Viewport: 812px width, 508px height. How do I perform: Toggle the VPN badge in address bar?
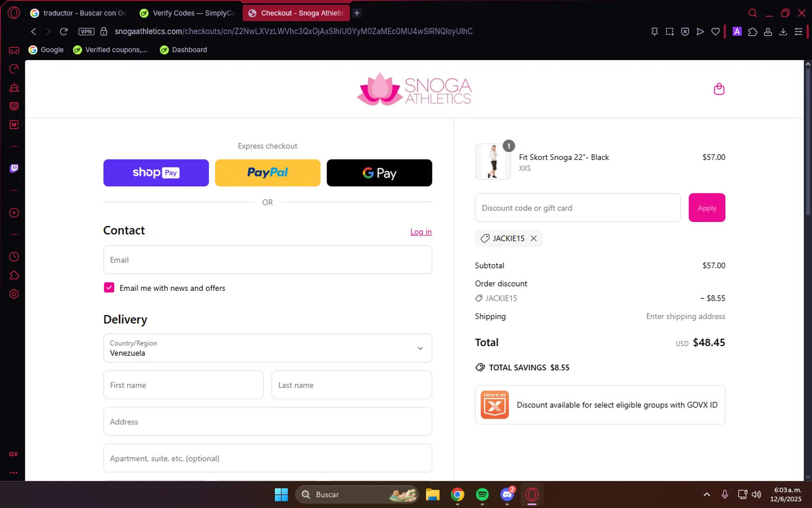coord(87,31)
